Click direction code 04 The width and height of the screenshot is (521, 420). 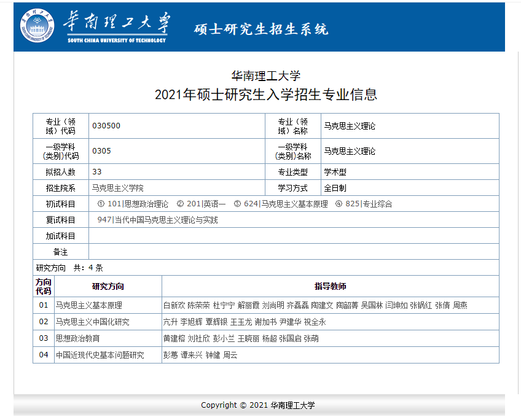pos(44,355)
